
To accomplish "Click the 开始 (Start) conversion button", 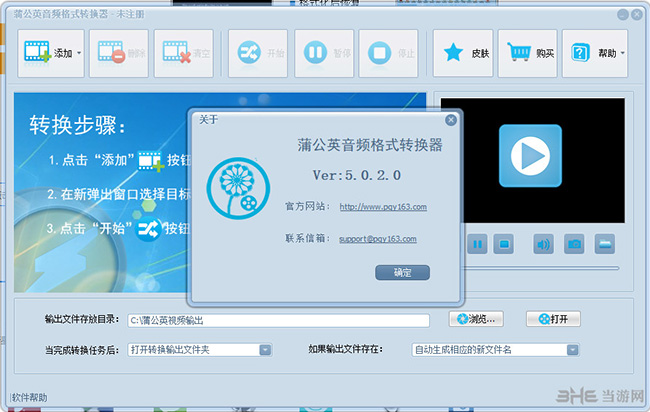I will pos(258,53).
